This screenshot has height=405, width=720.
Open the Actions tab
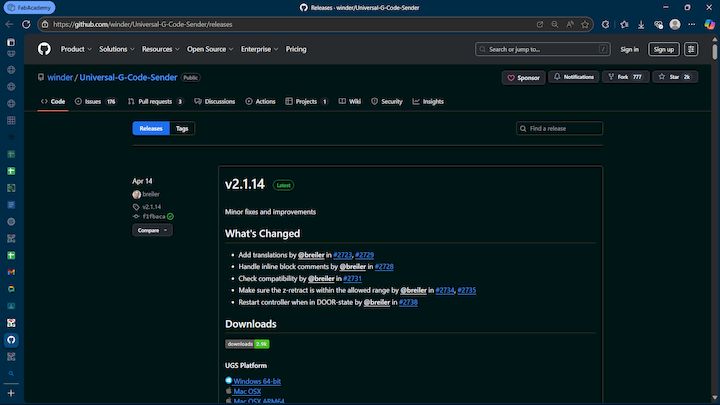tap(260, 101)
